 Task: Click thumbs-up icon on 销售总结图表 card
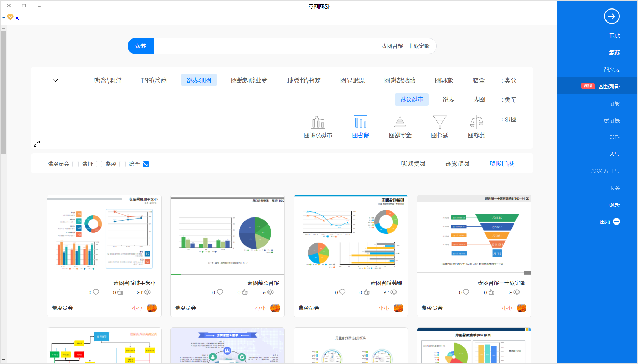244,292
